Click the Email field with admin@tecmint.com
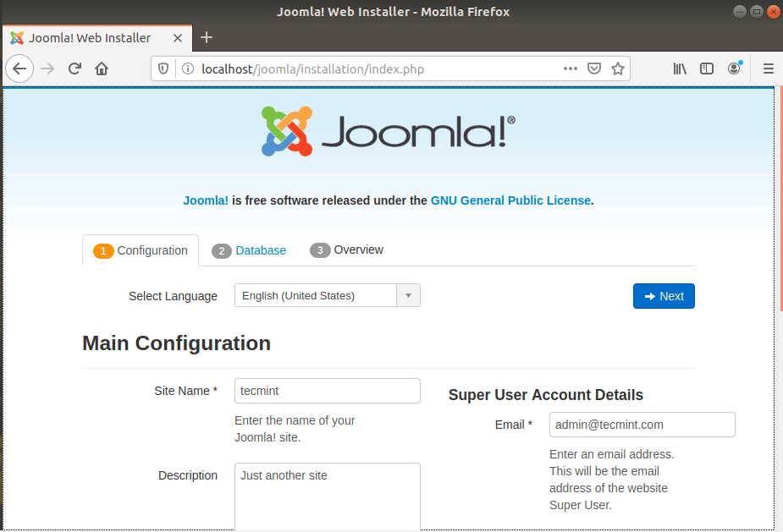 click(642, 425)
